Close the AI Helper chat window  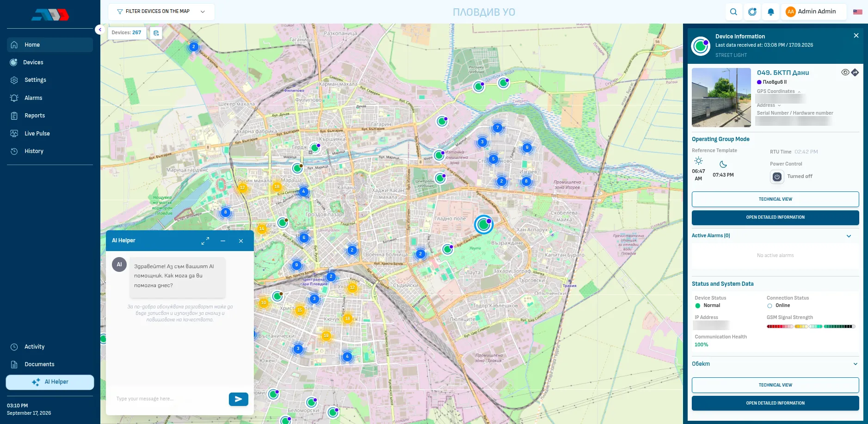click(241, 241)
